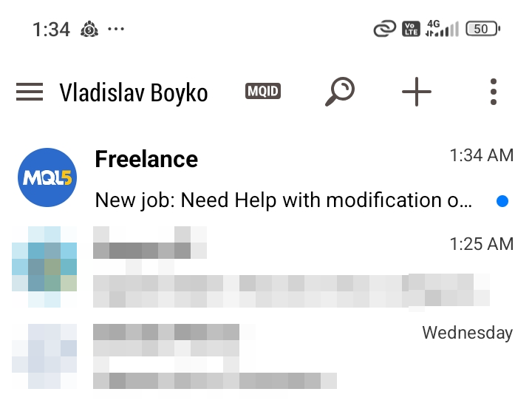Tap the 1:34 AM timestamp on Freelance
Image resolution: width=532 pixels, height=403 pixels.
(481, 155)
